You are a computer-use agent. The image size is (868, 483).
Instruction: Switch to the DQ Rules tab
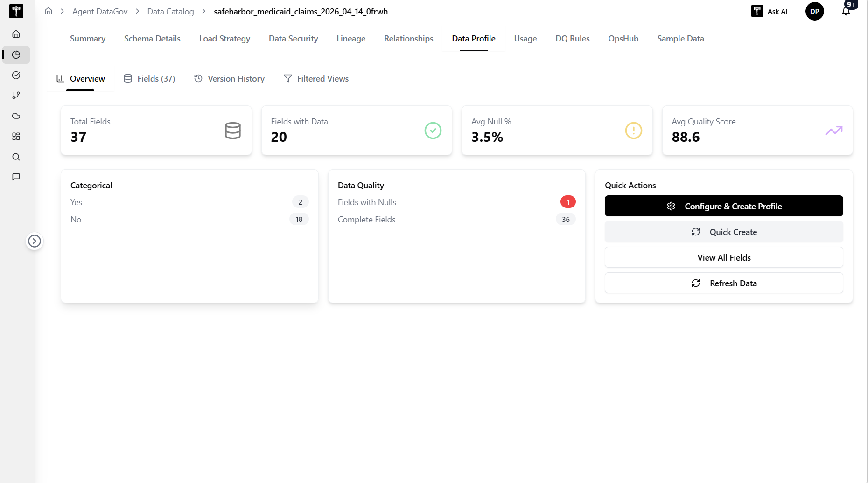[x=573, y=39]
